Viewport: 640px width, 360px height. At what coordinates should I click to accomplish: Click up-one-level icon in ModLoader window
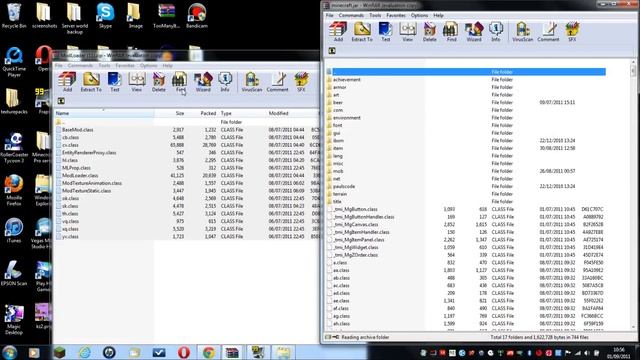pos(61,101)
